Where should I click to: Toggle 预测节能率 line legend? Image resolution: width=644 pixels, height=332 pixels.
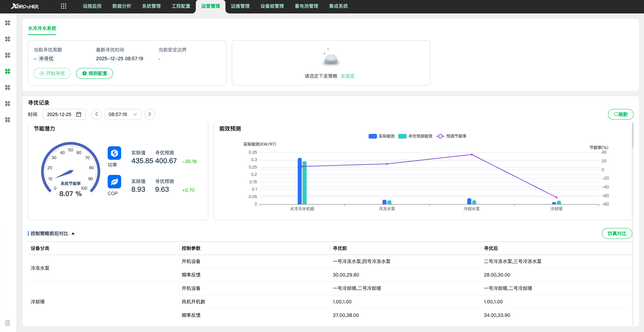point(451,136)
